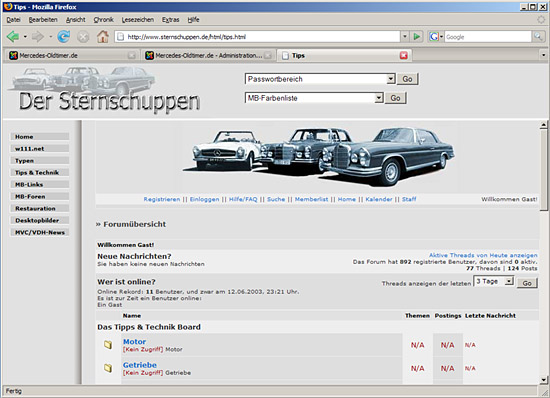Image resolution: width=550 pixels, height=398 pixels.
Task: Click the Hilfe/FAQ link
Action: (x=243, y=199)
